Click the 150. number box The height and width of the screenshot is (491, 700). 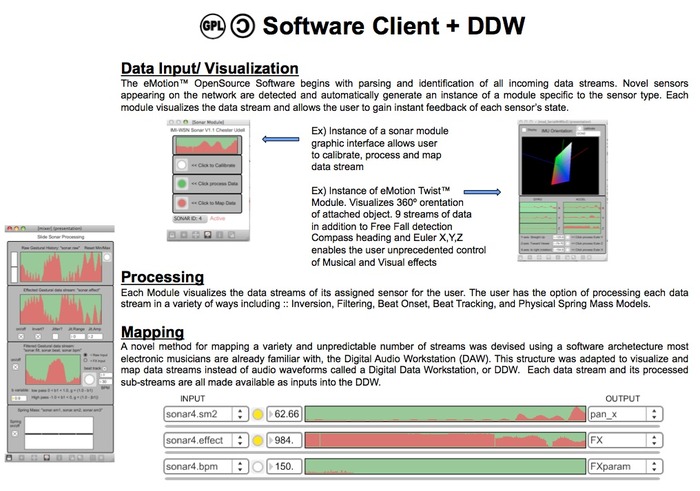pos(284,467)
